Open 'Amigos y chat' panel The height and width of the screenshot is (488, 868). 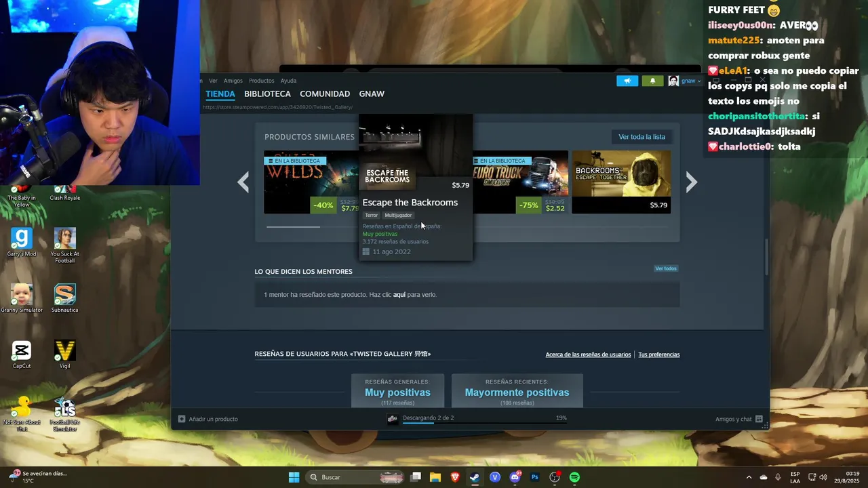point(739,419)
